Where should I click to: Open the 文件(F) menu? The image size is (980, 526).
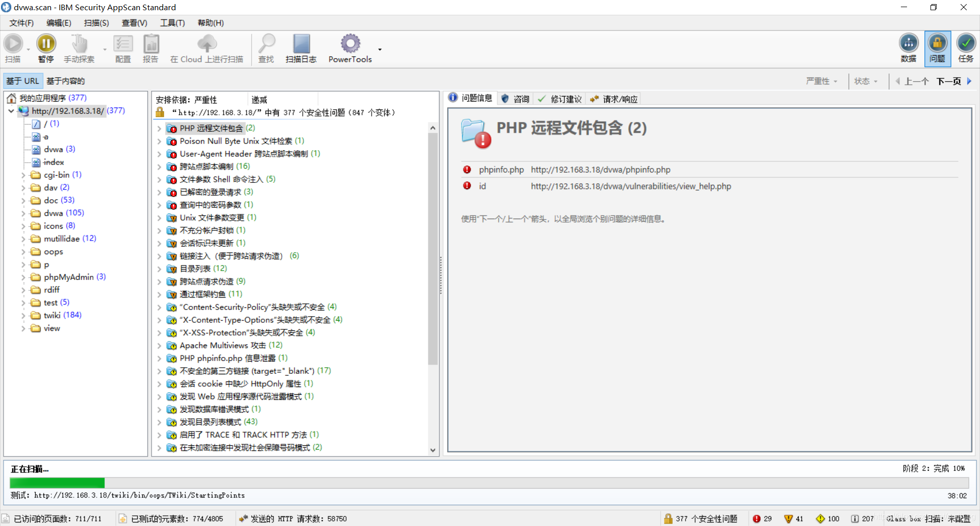pos(21,23)
